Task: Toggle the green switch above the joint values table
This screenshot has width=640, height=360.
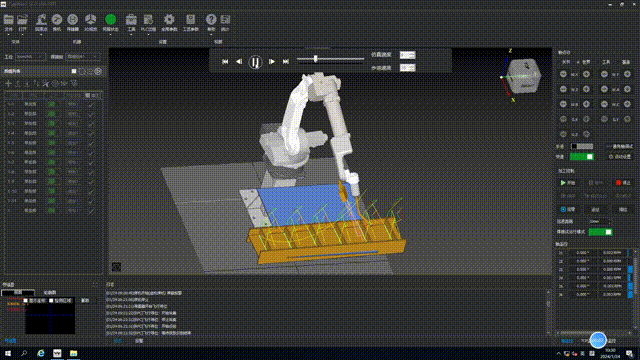Action: [x=600, y=232]
